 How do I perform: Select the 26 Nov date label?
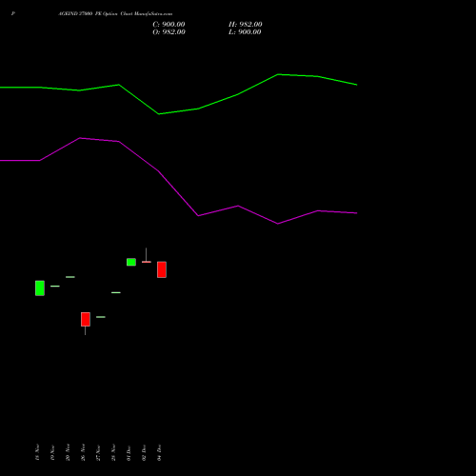click(83, 452)
